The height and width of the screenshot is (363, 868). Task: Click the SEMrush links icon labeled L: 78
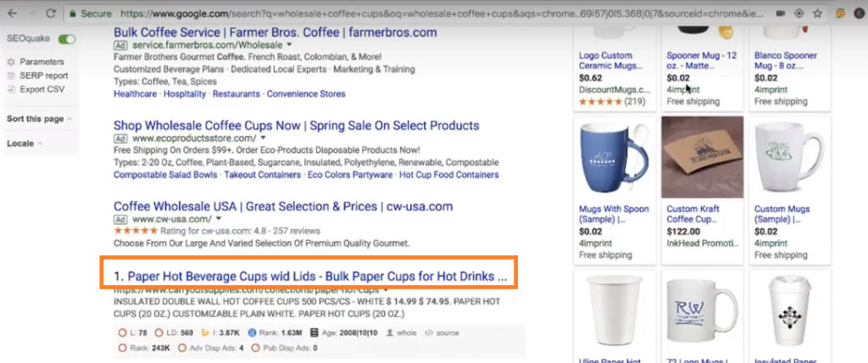click(122, 333)
